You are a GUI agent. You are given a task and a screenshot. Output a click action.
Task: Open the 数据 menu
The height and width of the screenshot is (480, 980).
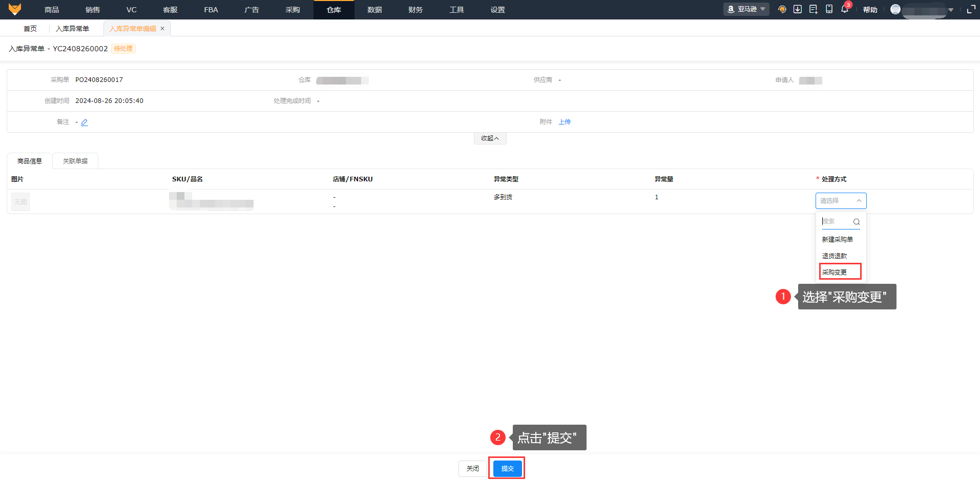tap(374, 10)
